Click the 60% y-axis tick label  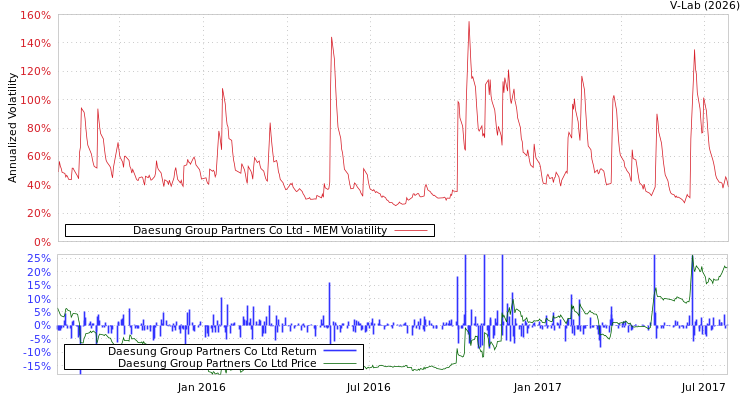(38, 157)
